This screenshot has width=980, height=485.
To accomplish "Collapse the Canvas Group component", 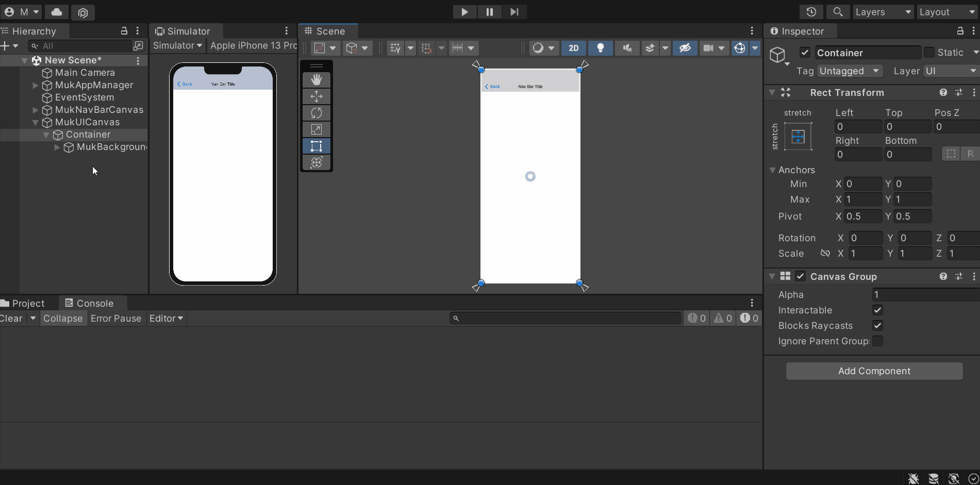I will click(x=772, y=277).
